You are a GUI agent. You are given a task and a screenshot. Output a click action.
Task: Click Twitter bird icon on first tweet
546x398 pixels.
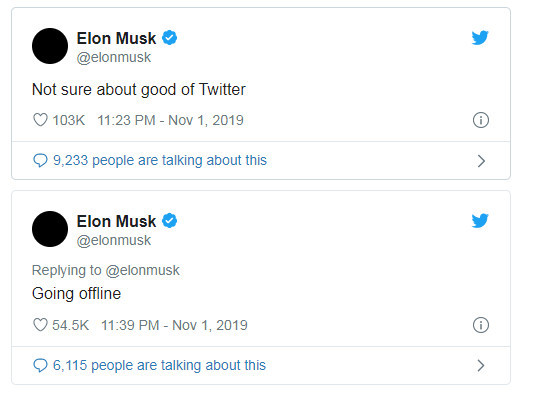[x=480, y=38]
